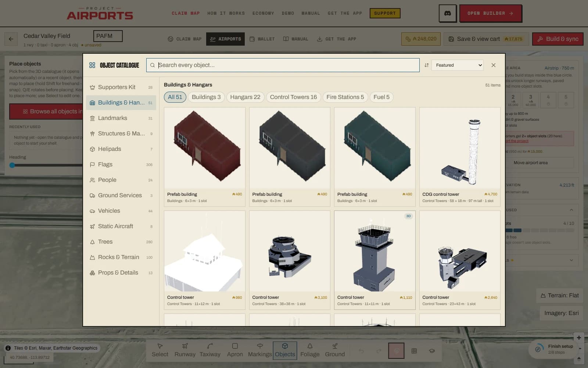Open map attribution info icon
Screen dimensions: 588x368
8,348
